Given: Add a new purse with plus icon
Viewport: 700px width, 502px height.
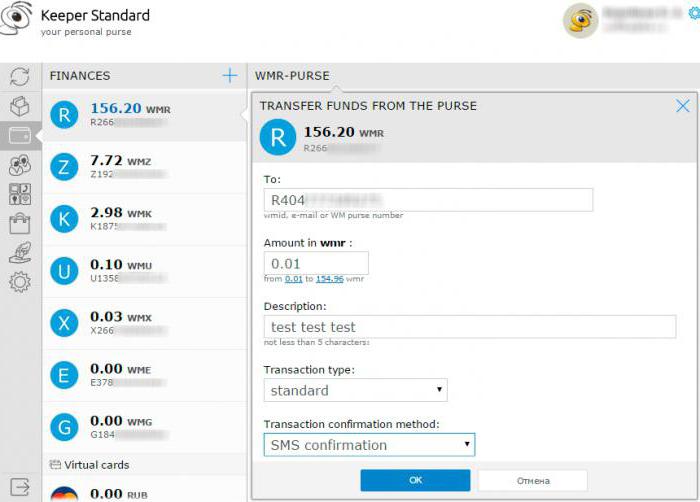Looking at the screenshot, I should pos(230,75).
